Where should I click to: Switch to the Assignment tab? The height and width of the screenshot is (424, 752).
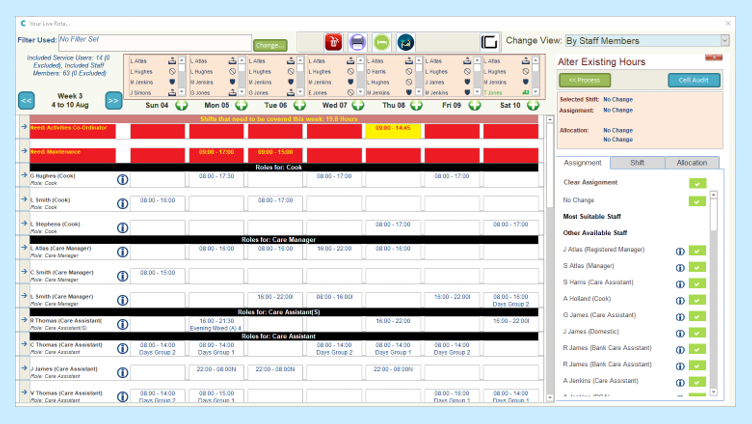coord(582,163)
